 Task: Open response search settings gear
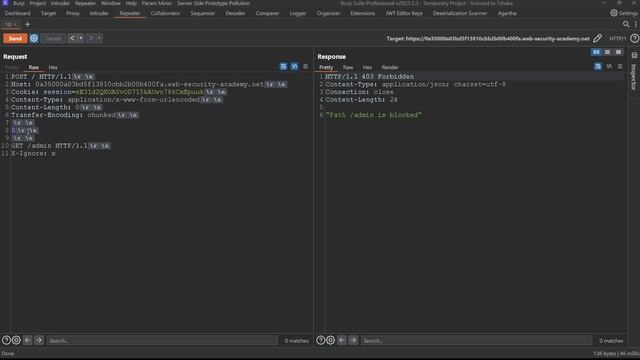[331, 340]
